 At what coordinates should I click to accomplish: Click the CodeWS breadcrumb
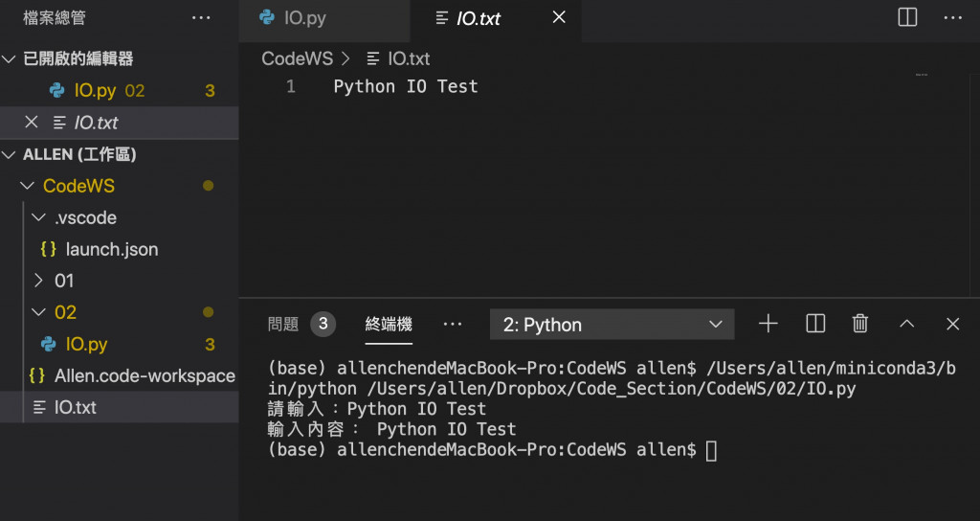coord(298,58)
